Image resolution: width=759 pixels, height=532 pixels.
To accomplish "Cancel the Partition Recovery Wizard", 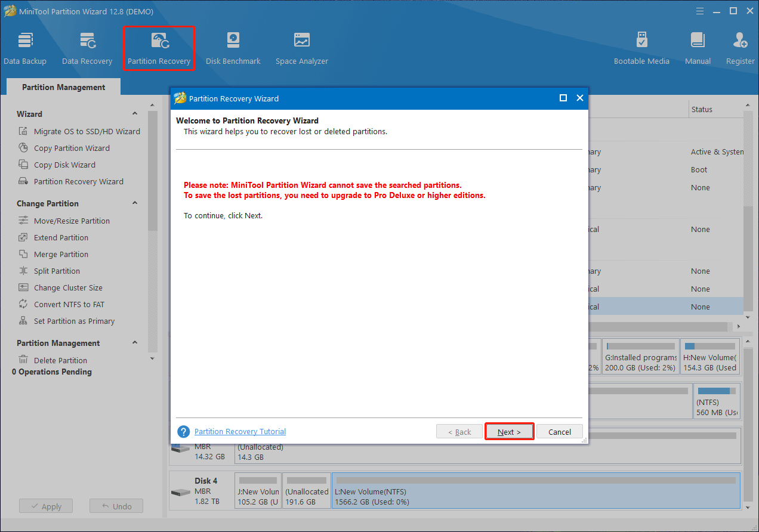I will pyautogui.click(x=560, y=432).
